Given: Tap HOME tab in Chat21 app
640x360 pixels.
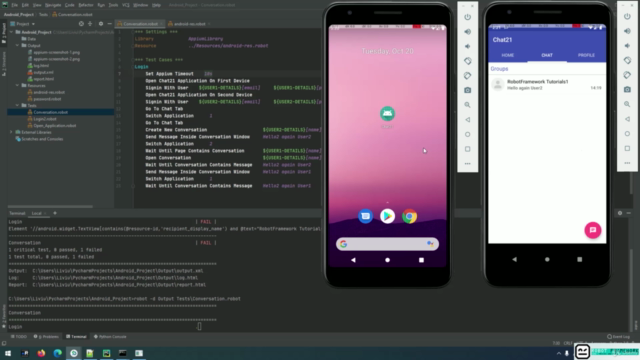Looking at the screenshot, I should (x=507, y=55).
